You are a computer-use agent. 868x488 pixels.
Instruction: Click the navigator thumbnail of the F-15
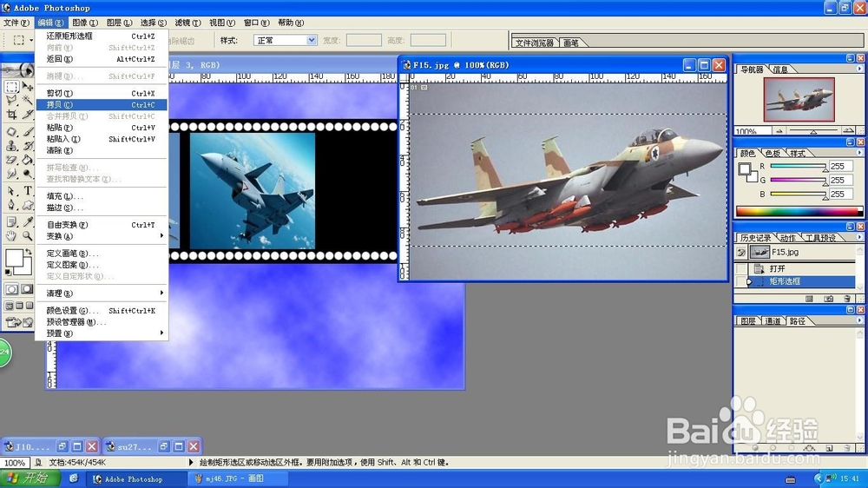click(799, 100)
